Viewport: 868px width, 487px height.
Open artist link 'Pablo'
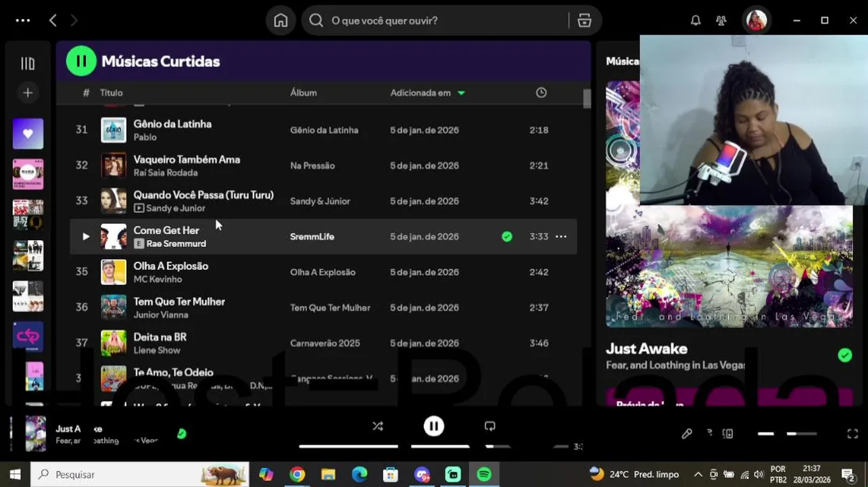(x=145, y=137)
